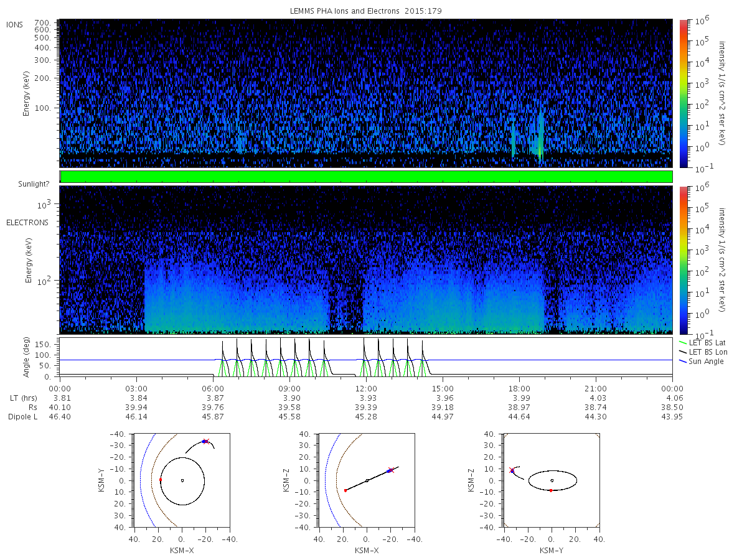Click the Sunlight? label
This screenshot has width=747, height=560.
[34, 185]
